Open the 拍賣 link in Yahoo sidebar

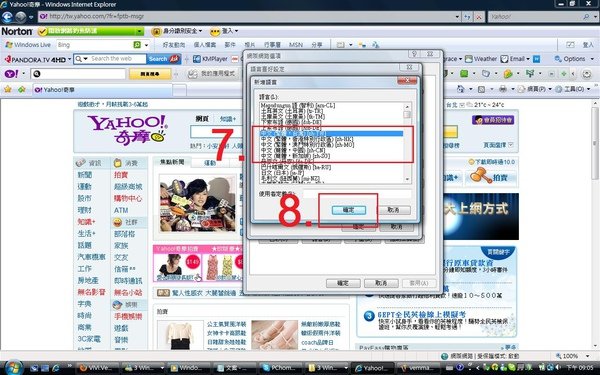coord(121,175)
